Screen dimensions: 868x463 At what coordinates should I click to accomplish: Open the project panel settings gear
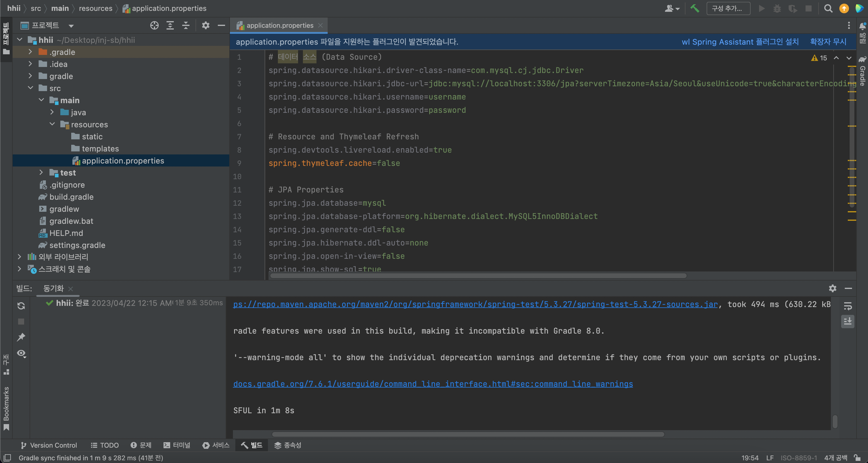(x=205, y=25)
